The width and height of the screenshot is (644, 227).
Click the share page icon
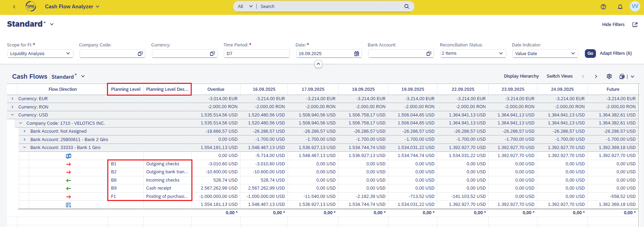click(635, 25)
